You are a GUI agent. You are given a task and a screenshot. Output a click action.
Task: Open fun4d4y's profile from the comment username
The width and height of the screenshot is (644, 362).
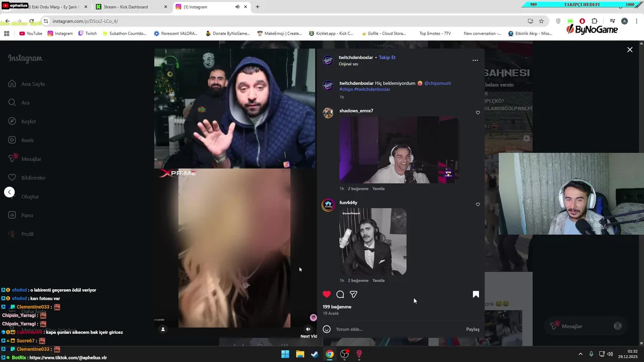click(x=348, y=203)
